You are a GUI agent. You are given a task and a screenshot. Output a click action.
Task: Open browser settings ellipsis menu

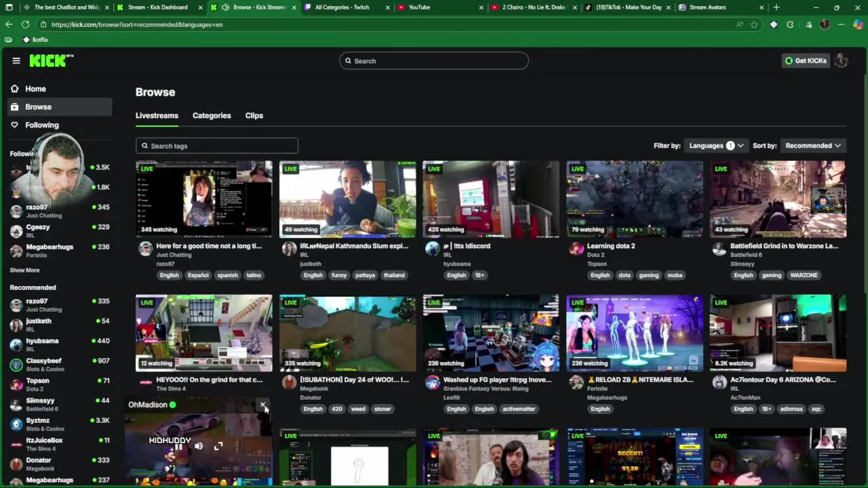pos(841,24)
